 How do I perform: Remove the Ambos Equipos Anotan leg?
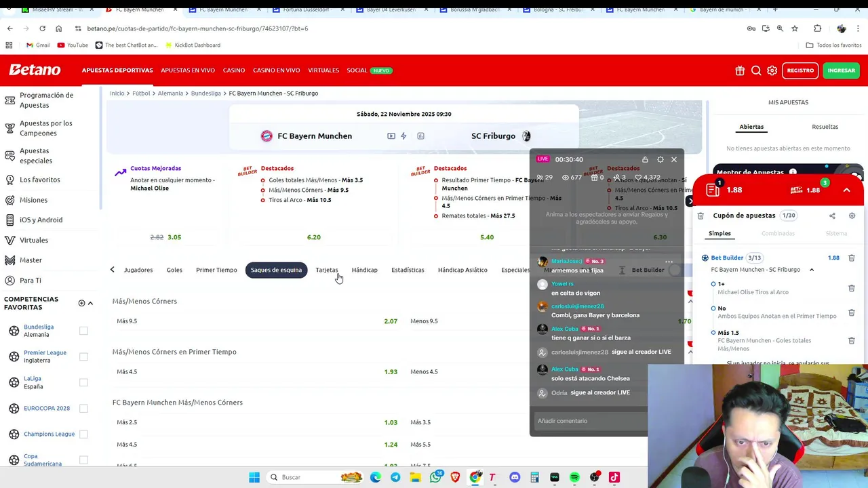tap(852, 312)
